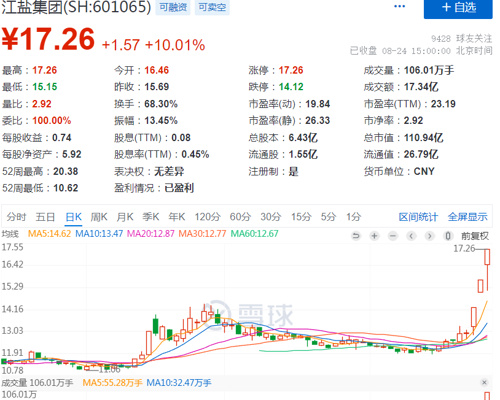Image resolution: width=500 pixels, height=400 pixels.
Task: Open 区间统计 range statistics link
Action: (418, 217)
